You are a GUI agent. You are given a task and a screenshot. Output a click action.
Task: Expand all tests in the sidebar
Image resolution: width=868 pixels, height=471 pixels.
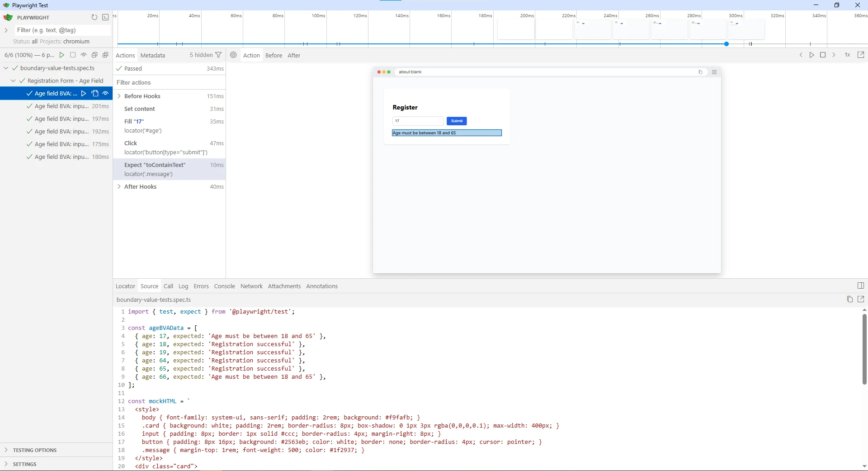coord(105,55)
